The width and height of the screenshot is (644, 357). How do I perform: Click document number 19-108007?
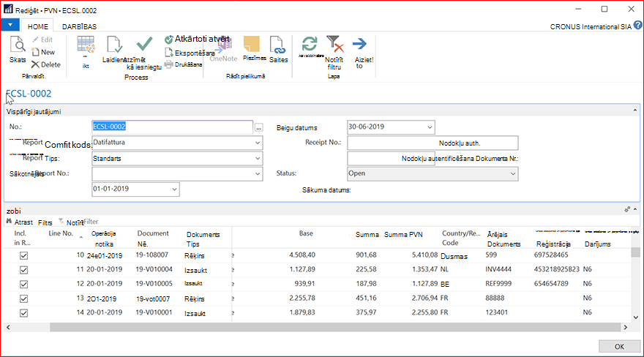pos(152,255)
